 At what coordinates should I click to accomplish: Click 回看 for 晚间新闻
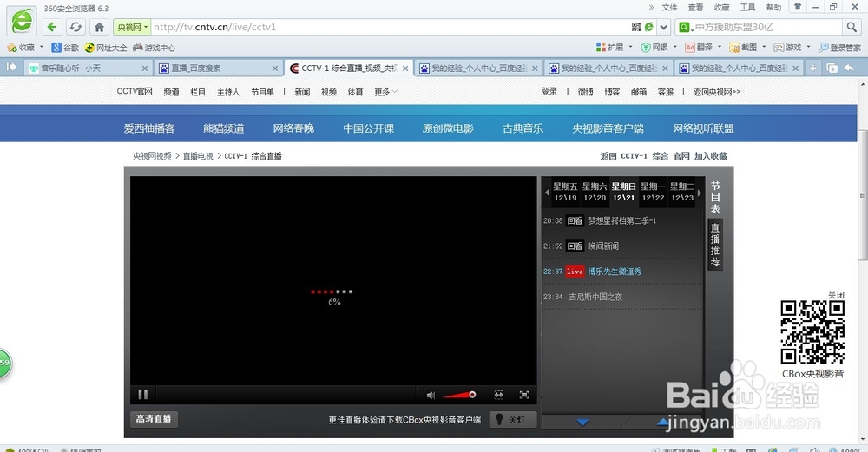point(575,246)
